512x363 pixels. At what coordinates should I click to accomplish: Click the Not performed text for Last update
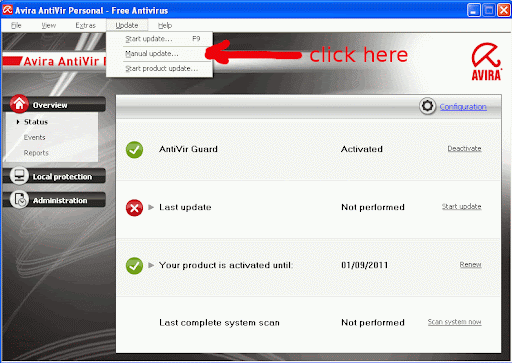tap(373, 207)
